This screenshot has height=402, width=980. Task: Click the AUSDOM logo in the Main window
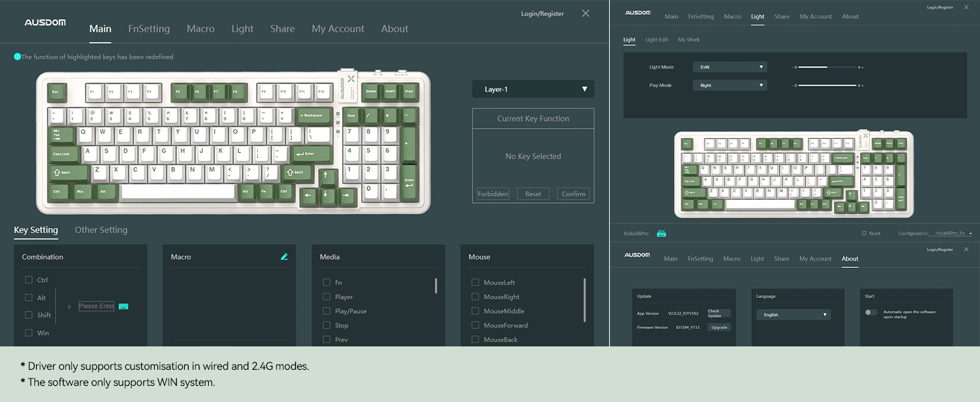(44, 22)
